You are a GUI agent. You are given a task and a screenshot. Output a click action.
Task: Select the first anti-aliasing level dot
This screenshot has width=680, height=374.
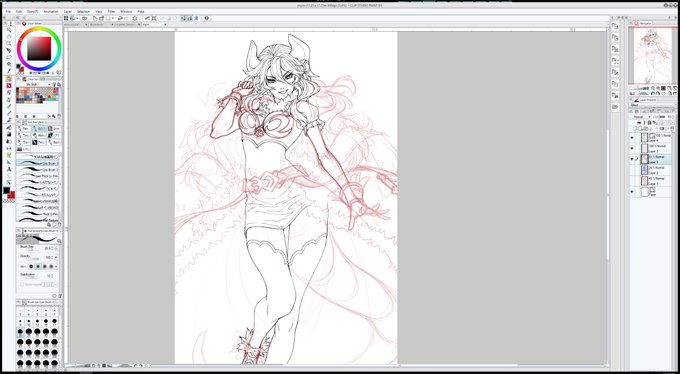[31, 266]
